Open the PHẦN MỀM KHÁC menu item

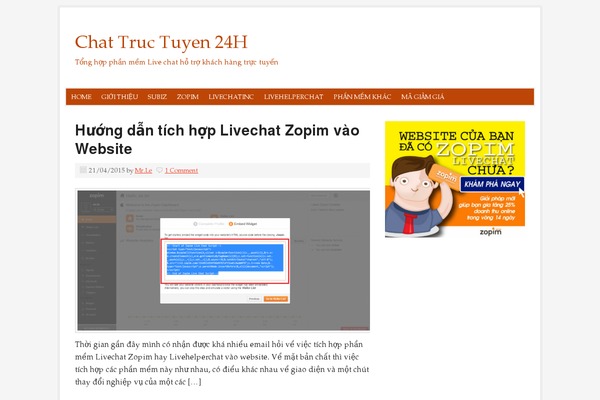362,97
